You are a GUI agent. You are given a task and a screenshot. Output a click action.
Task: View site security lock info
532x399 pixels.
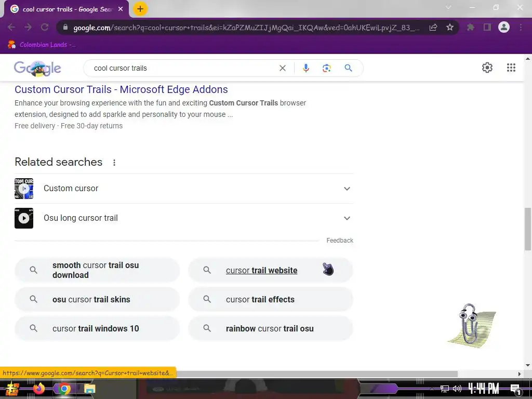[65, 27]
